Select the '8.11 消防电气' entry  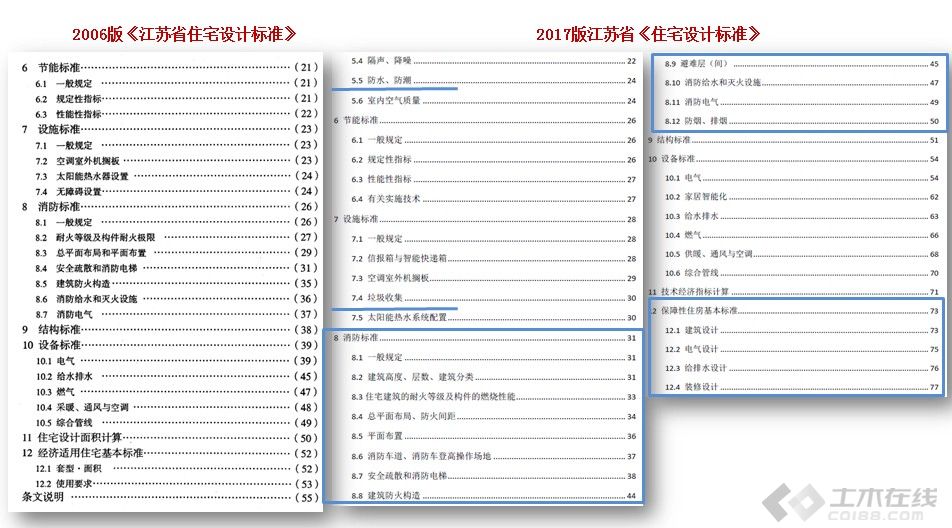point(692,103)
